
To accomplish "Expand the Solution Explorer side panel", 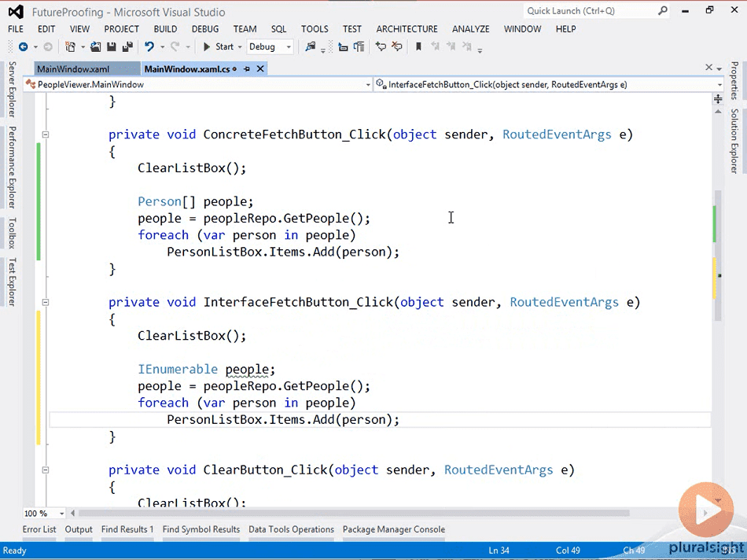I will 734,141.
